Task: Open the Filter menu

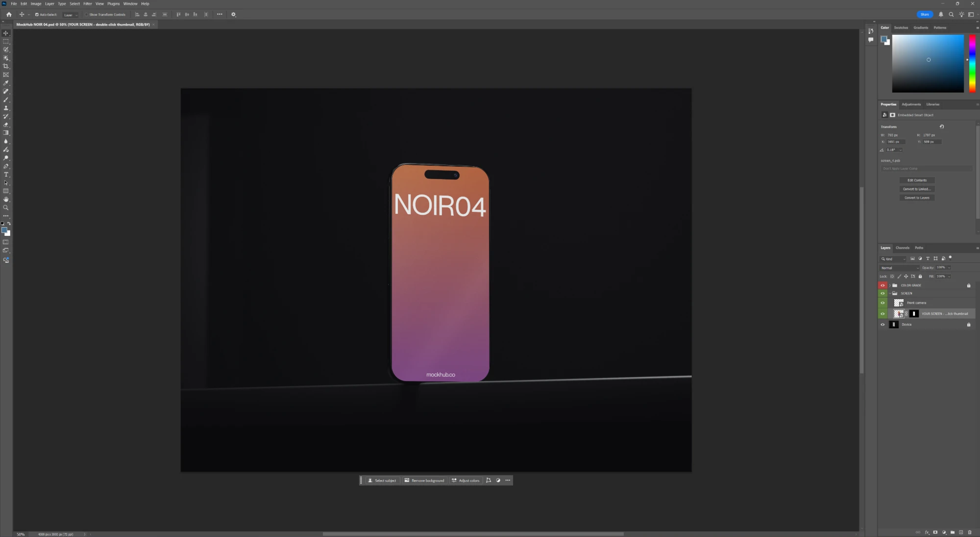Action: coord(88,3)
